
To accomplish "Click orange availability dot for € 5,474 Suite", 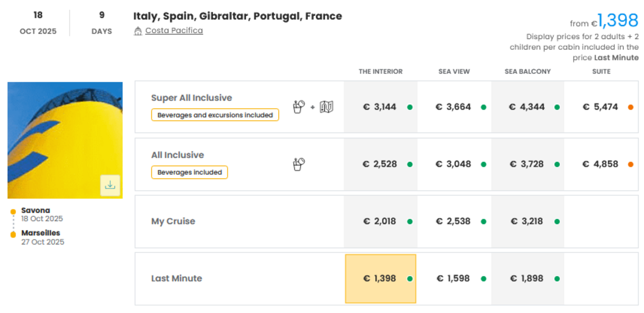I will point(630,107).
